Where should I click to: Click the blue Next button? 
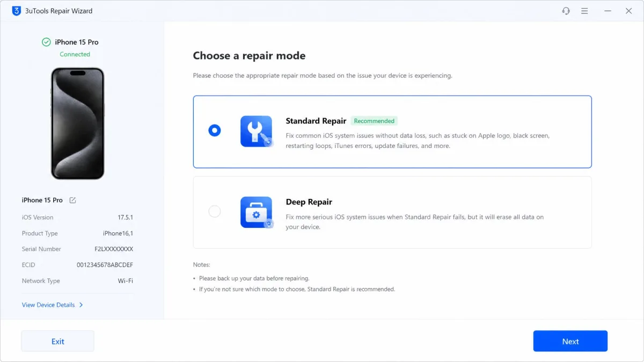[570, 341]
